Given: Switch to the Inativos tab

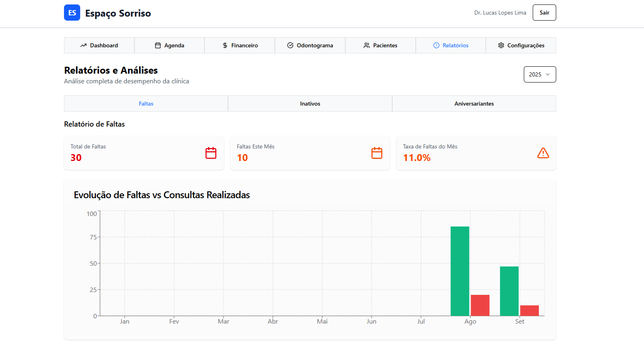Looking at the screenshot, I should [x=310, y=104].
